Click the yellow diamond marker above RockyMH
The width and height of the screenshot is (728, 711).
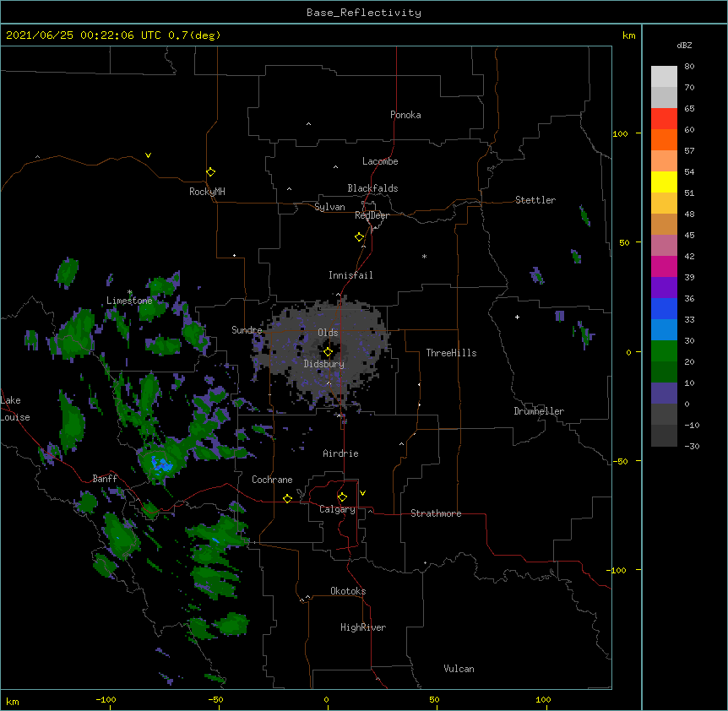tap(210, 172)
